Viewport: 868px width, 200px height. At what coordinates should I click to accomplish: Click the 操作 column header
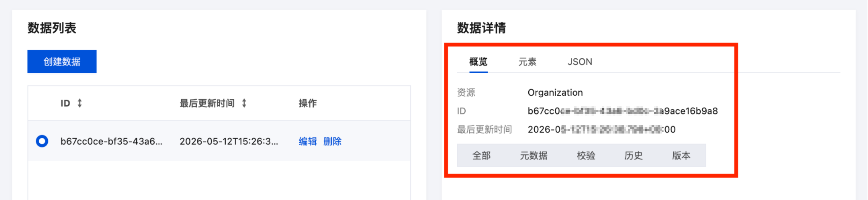pyautogui.click(x=308, y=103)
